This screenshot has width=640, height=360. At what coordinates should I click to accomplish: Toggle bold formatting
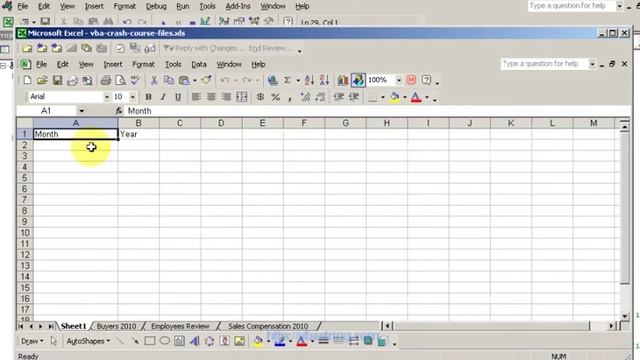click(148, 97)
